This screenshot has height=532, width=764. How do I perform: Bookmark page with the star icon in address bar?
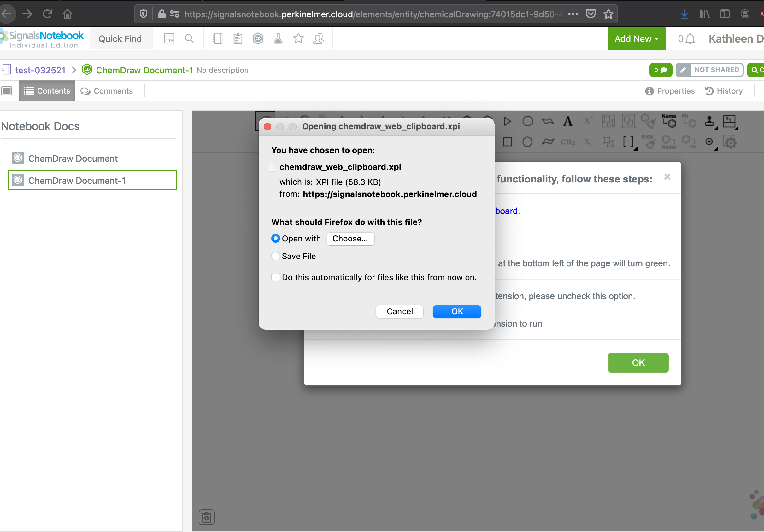click(x=608, y=14)
